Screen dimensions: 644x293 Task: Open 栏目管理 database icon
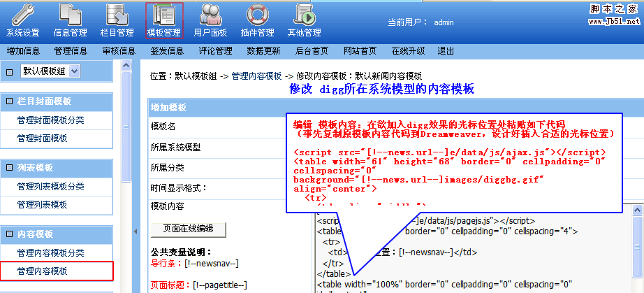coord(117,15)
